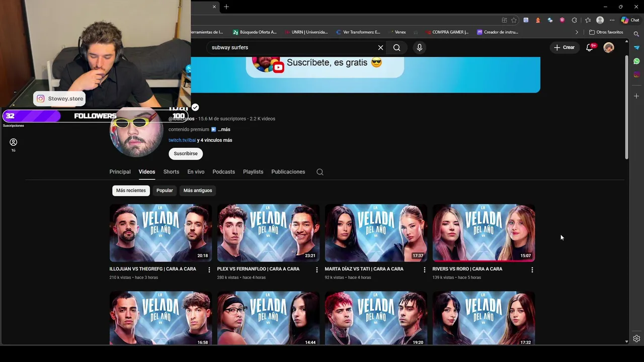
Task: Open WhatsApp in the Edge sidebar
Action: point(636,61)
